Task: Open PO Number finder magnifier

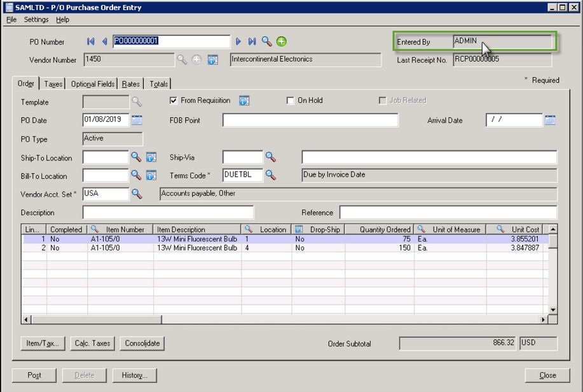Action: click(x=267, y=41)
